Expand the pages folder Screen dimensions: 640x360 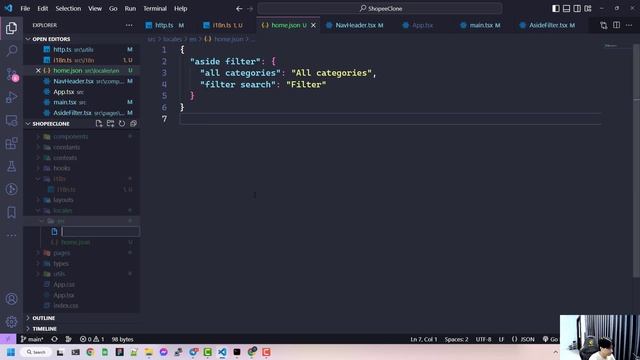click(x=82, y=253)
